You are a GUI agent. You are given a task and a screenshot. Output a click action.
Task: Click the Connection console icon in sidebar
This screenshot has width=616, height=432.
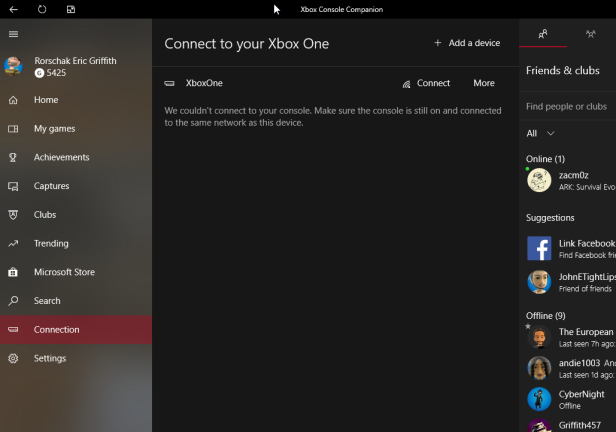click(13, 329)
